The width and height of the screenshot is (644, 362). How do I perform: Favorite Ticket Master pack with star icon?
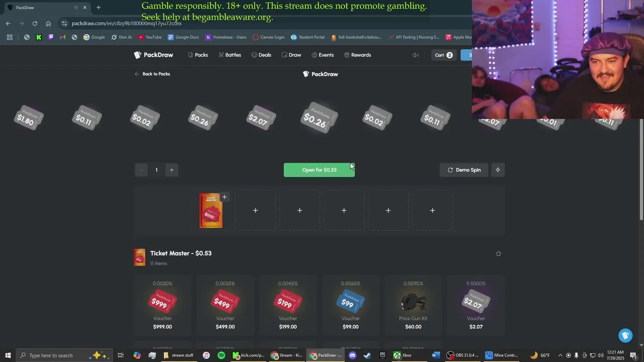click(499, 253)
